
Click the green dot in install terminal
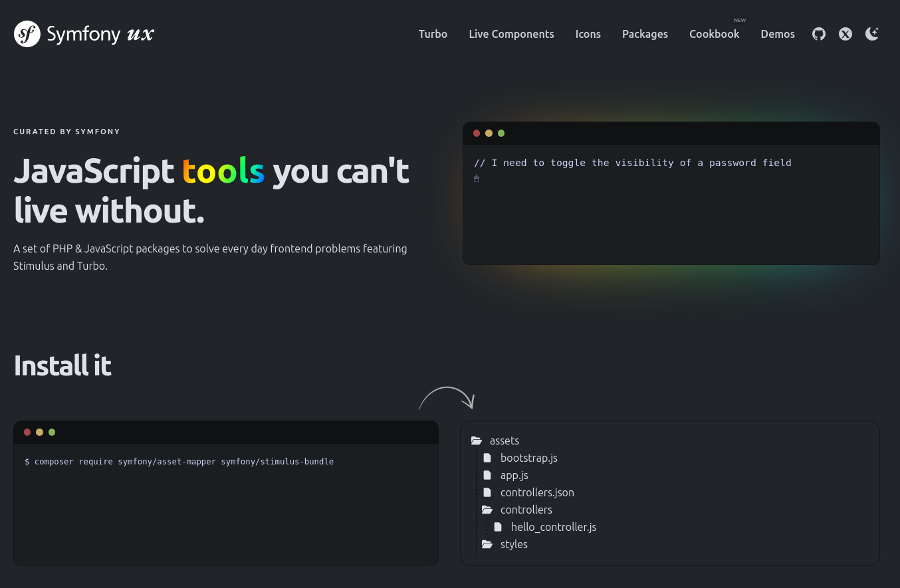click(52, 433)
